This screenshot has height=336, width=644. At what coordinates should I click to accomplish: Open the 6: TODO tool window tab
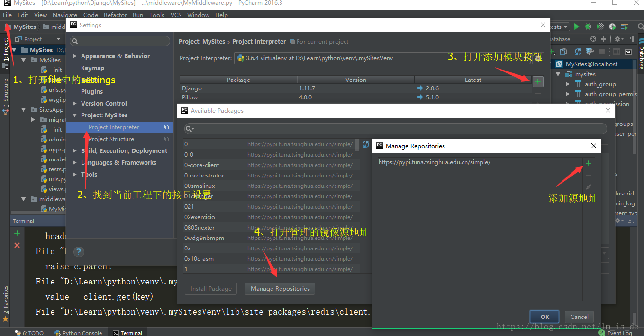pos(29,333)
